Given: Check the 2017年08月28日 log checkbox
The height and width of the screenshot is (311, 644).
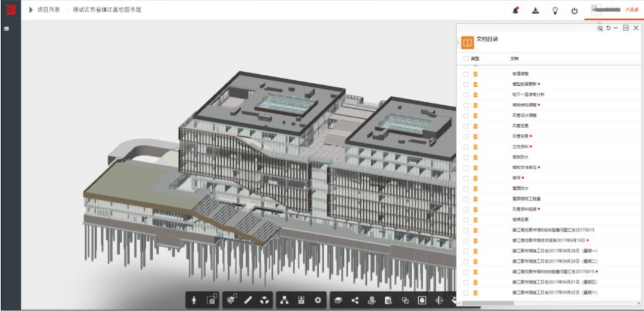Looking at the screenshot, I should 466,251.
